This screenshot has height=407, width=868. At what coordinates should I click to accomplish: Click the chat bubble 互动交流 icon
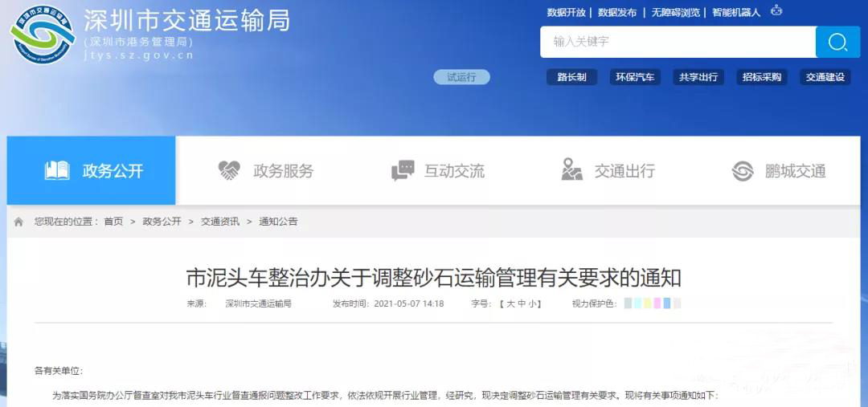[403, 170]
